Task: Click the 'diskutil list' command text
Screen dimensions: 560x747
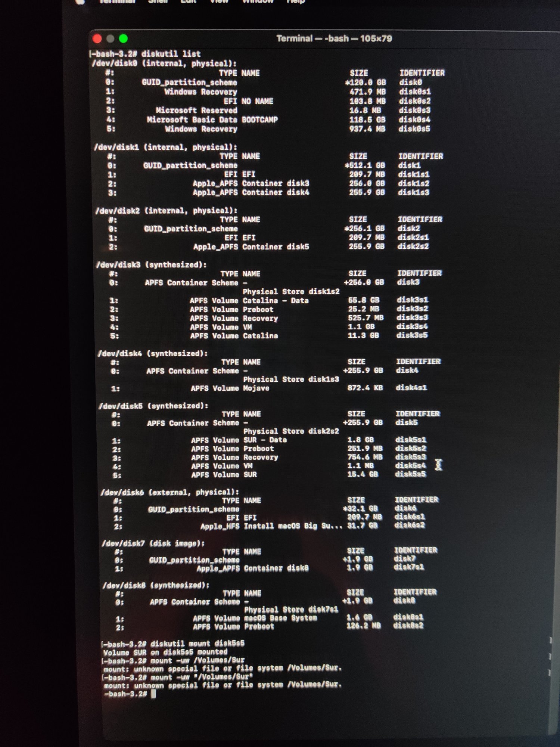Action: (171, 54)
